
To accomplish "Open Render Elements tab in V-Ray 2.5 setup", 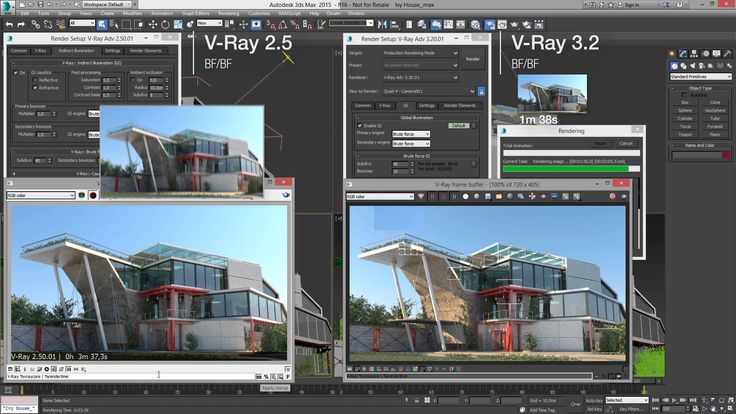I will coord(146,51).
